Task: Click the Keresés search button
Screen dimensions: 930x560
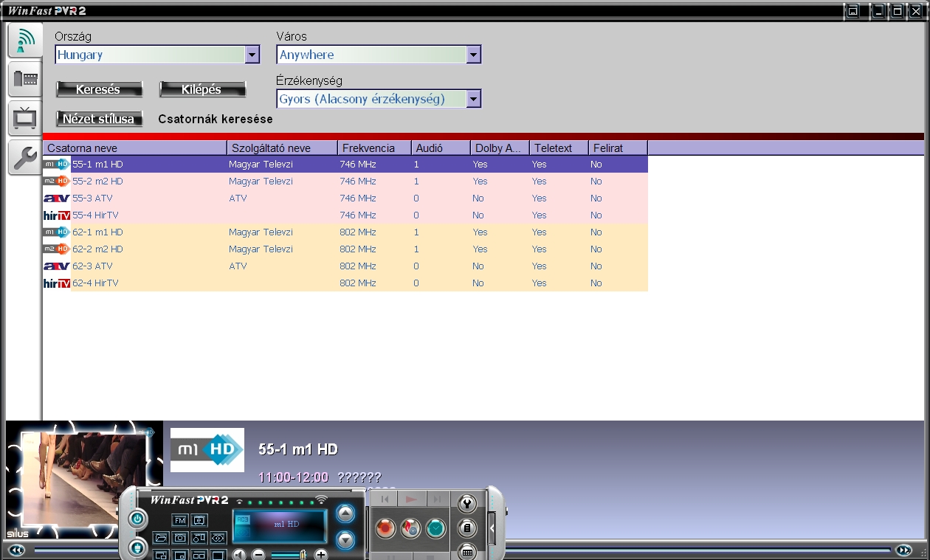Action: (99, 89)
